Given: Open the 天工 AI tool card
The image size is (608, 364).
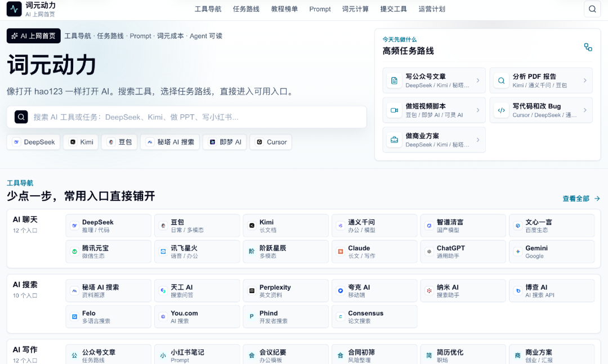Looking at the screenshot, I should coord(197,291).
